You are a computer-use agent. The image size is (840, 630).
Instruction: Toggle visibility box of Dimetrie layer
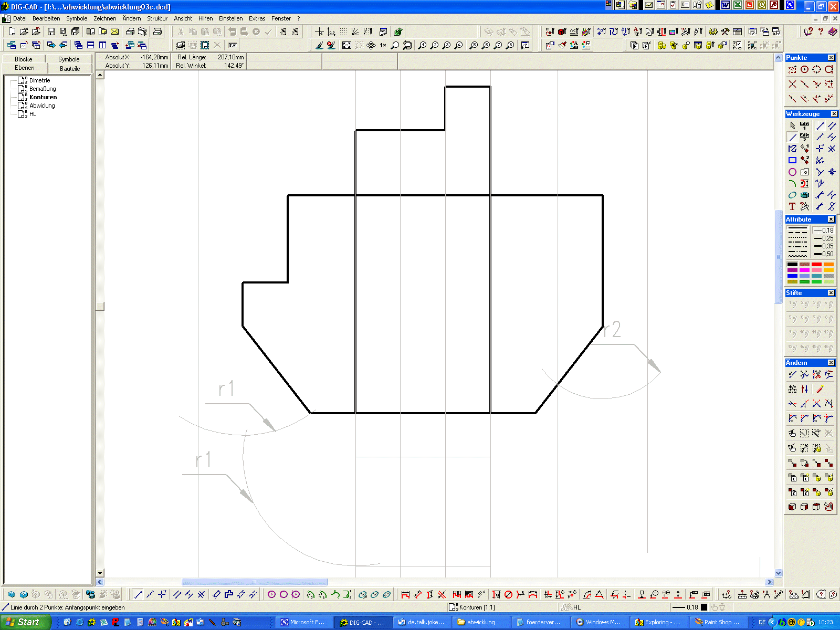point(21,80)
